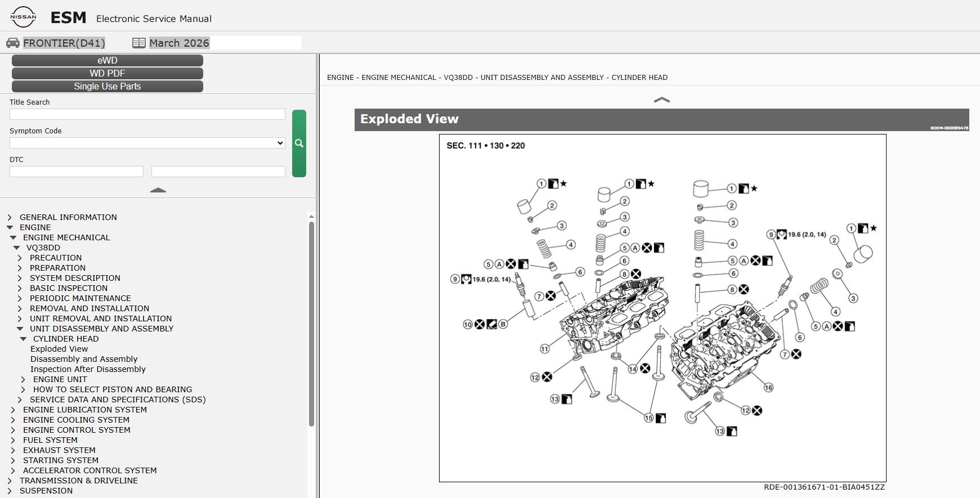Open Inspection After Disassembly page
The image size is (980, 498).
(88, 369)
